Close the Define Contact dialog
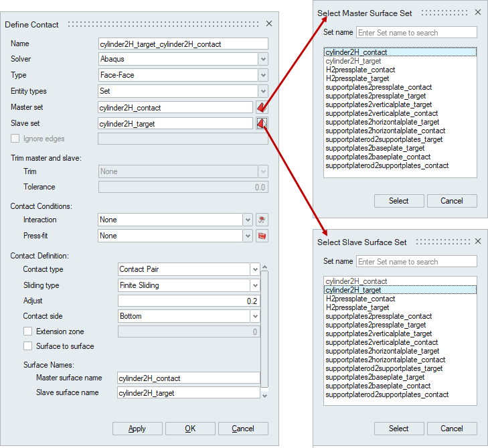The image size is (488, 448). (269, 24)
